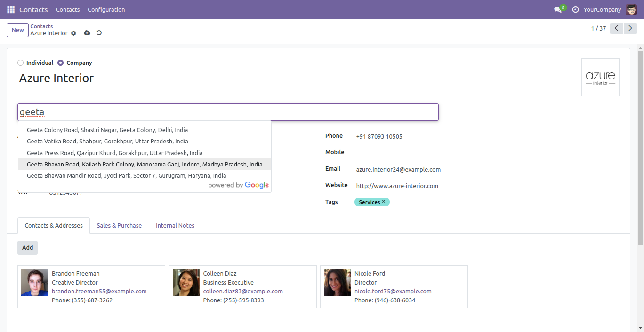This screenshot has width=644, height=332.
Task: Choose Geeta Bhavan Road, Indore suggestion
Action: coord(145,164)
